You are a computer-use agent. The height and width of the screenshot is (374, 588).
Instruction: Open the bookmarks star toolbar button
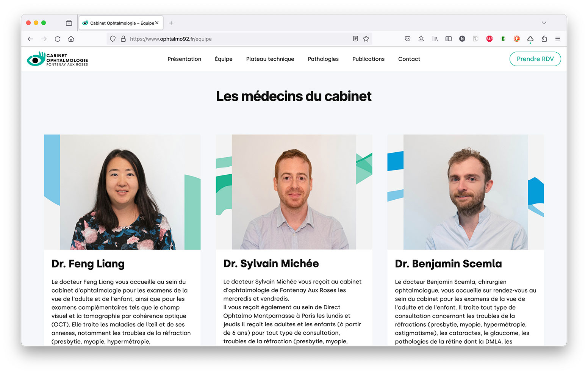pyautogui.click(x=421, y=39)
